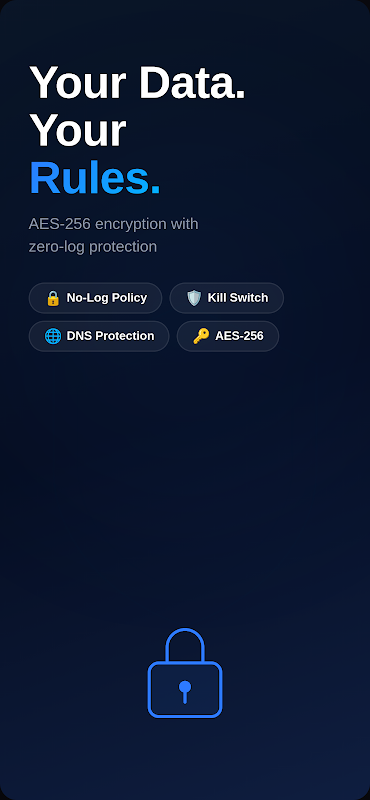The image size is (370, 800).
Task: Click the word "Switch" in Kill Switch chip
Action: (248, 298)
